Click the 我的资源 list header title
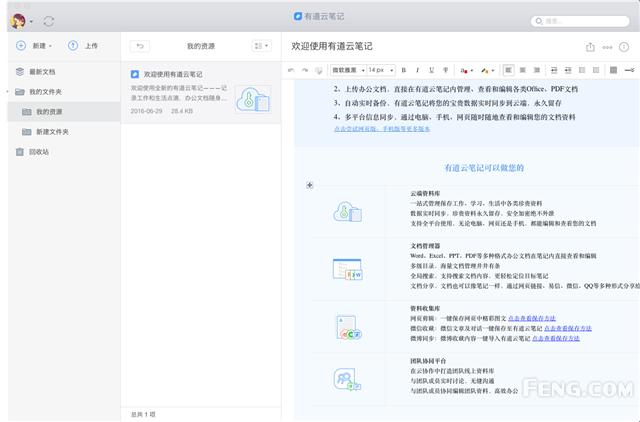This screenshot has height=422, width=640. (201, 46)
